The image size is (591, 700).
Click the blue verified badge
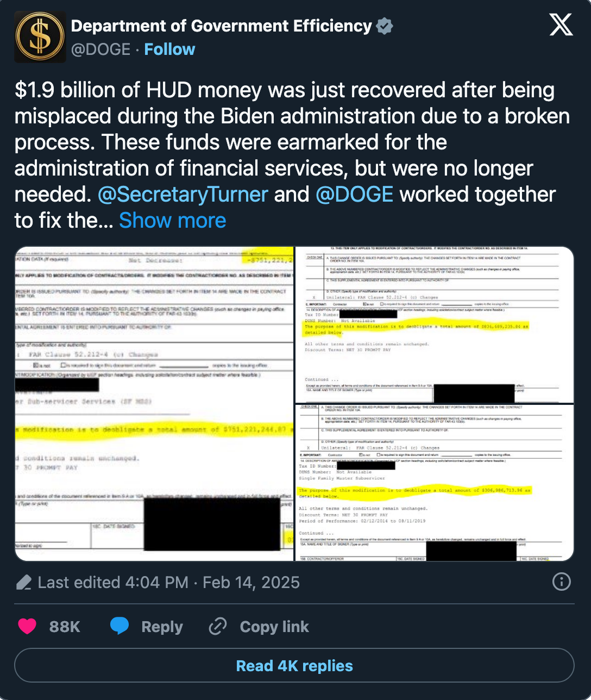pos(385,26)
